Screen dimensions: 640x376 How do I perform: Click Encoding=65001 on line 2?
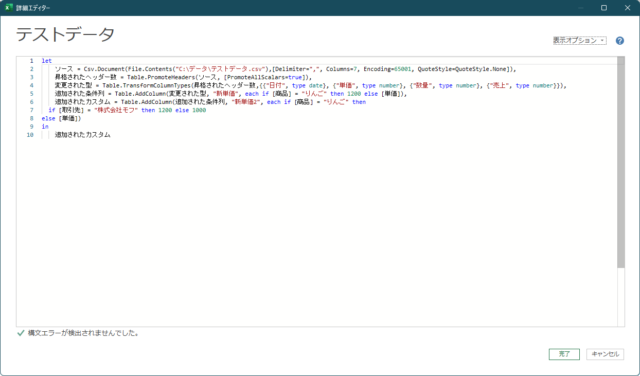(x=387, y=69)
